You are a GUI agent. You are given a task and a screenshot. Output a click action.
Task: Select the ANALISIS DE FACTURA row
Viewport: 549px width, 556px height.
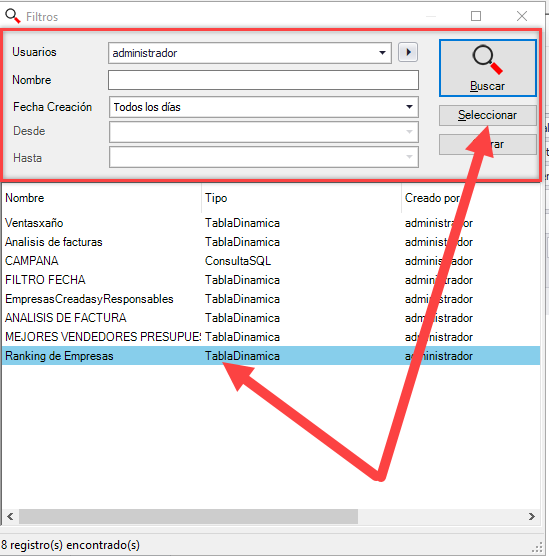tap(271, 318)
